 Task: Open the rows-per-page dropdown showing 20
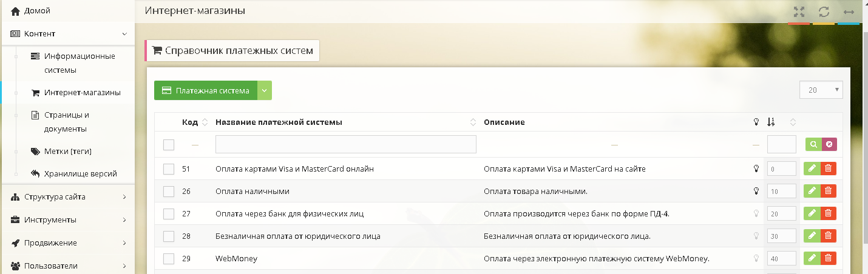(x=821, y=90)
